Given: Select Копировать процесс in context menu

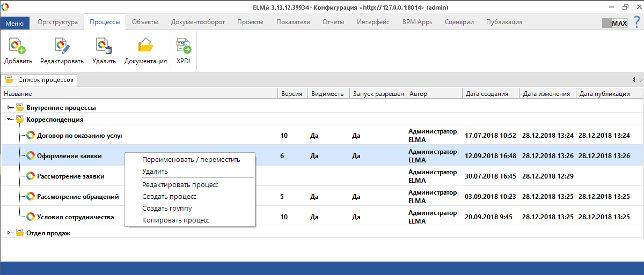Looking at the screenshot, I should (x=175, y=220).
